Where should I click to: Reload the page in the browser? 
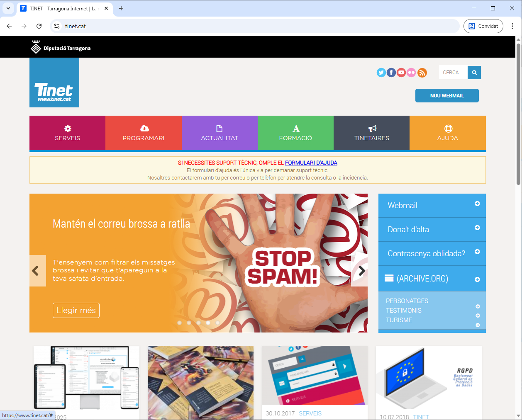39,26
